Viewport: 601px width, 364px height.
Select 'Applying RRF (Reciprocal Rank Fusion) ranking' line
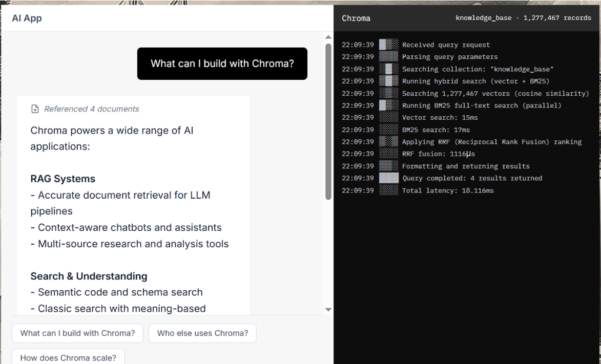(492, 142)
